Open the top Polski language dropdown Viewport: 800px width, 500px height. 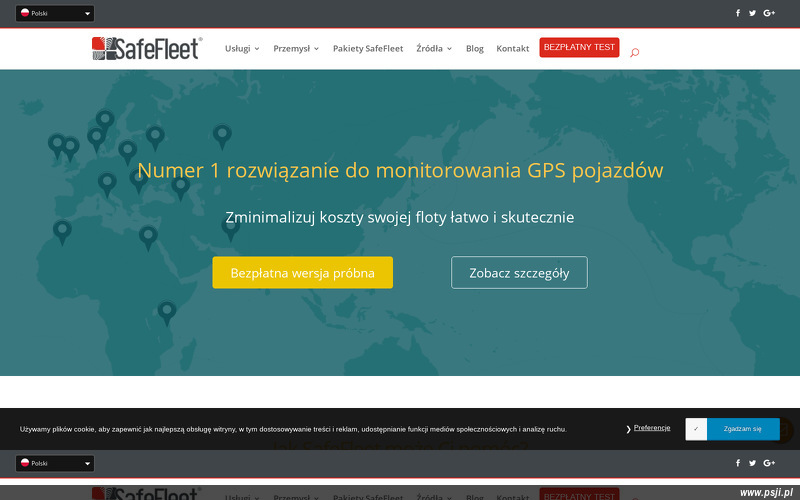coord(55,13)
